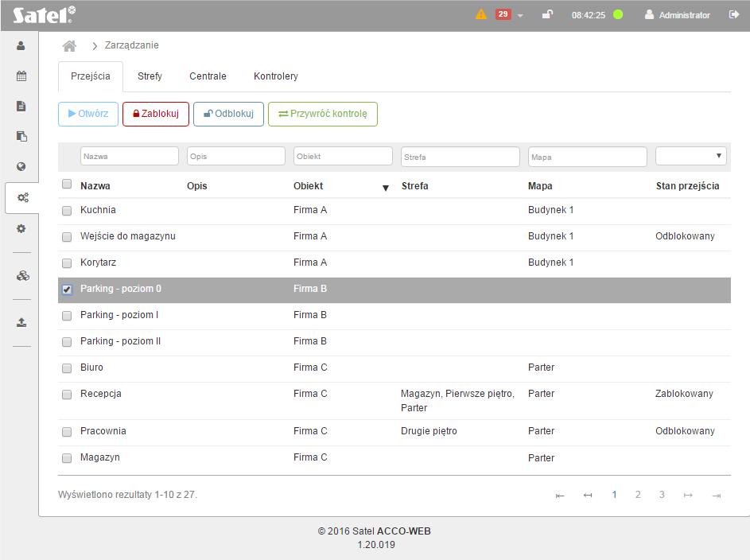Go to page 3
750x560 pixels.
tap(662, 495)
